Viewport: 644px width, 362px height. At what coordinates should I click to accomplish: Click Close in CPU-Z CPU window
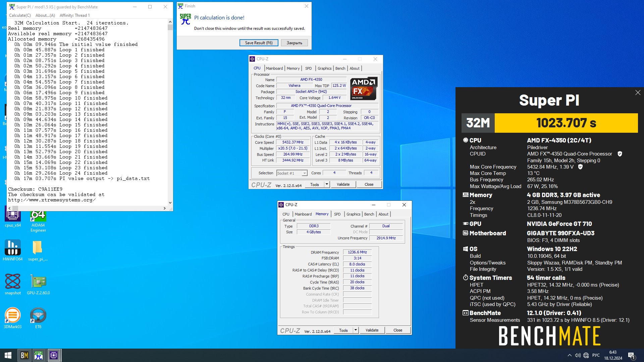pos(369,184)
